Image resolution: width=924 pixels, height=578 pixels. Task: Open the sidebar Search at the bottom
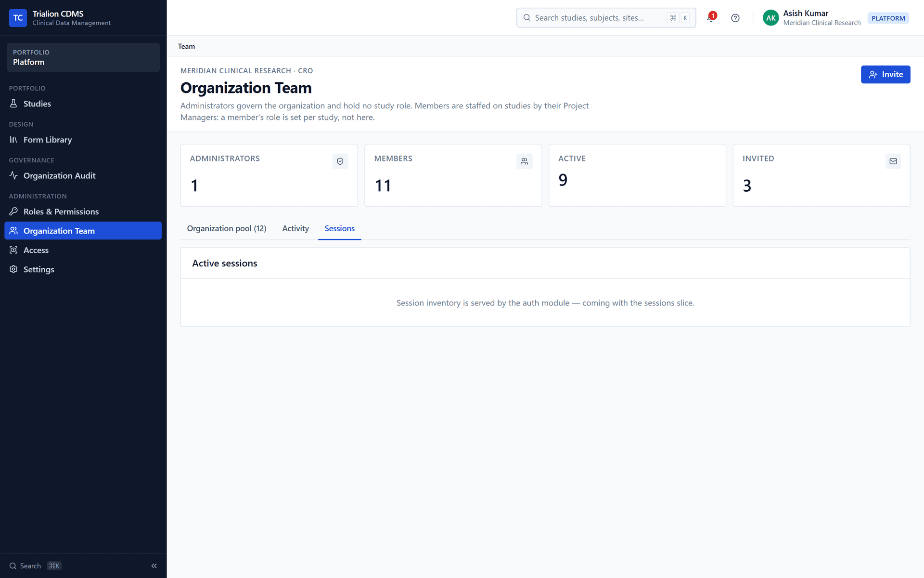[35, 565]
